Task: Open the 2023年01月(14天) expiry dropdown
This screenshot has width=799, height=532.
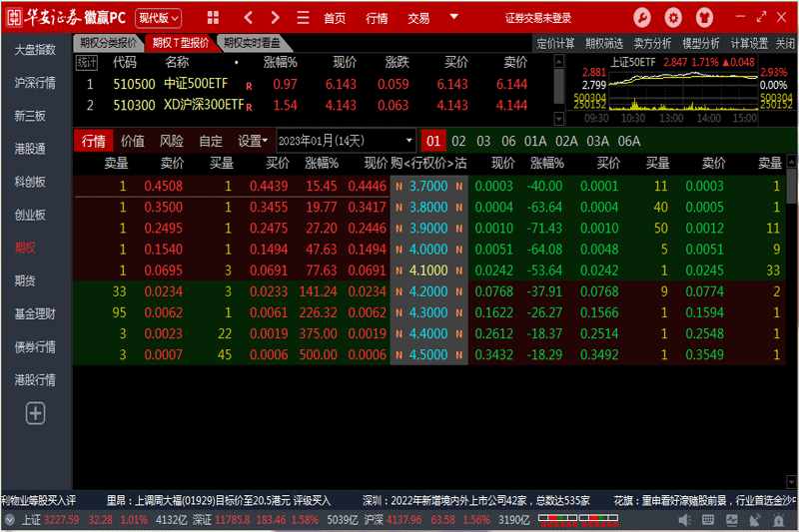Action: [346, 141]
